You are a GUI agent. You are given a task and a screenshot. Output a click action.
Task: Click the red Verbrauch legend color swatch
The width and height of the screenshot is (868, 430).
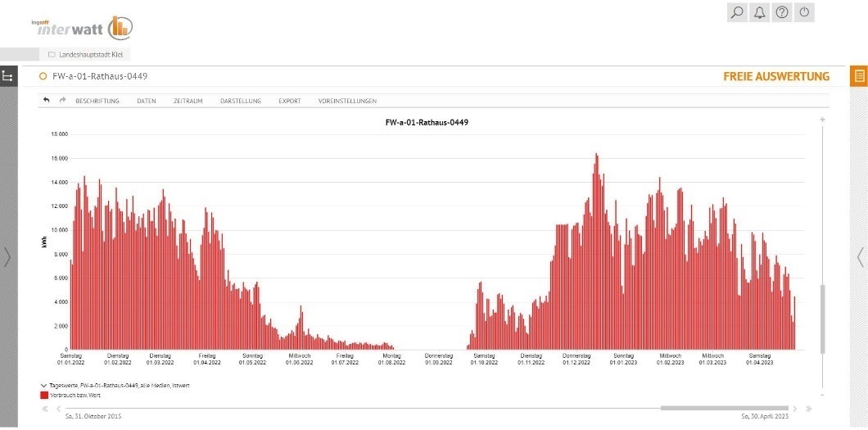44,395
